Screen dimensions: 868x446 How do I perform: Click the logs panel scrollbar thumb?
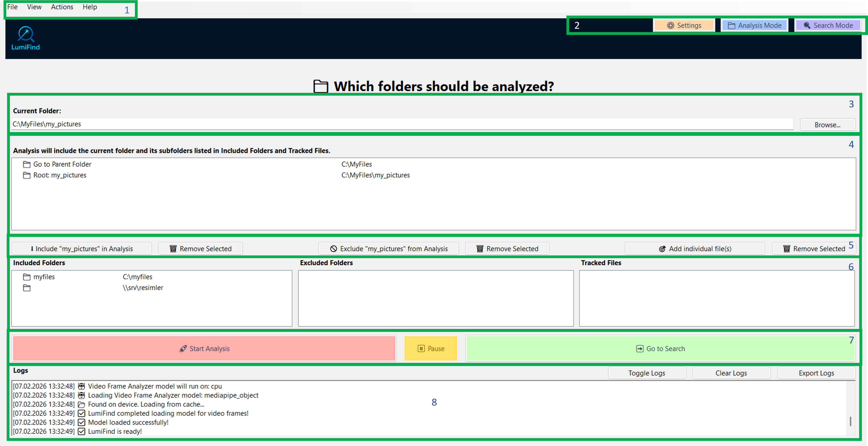click(x=850, y=421)
